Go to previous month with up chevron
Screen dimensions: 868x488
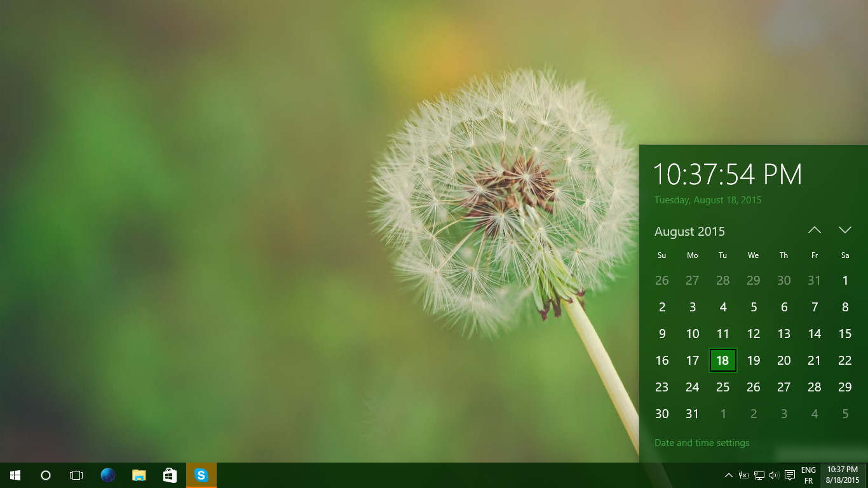pos(815,230)
